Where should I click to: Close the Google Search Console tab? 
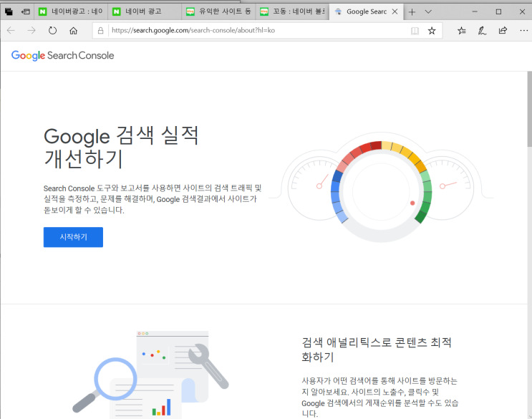pos(395,11)
